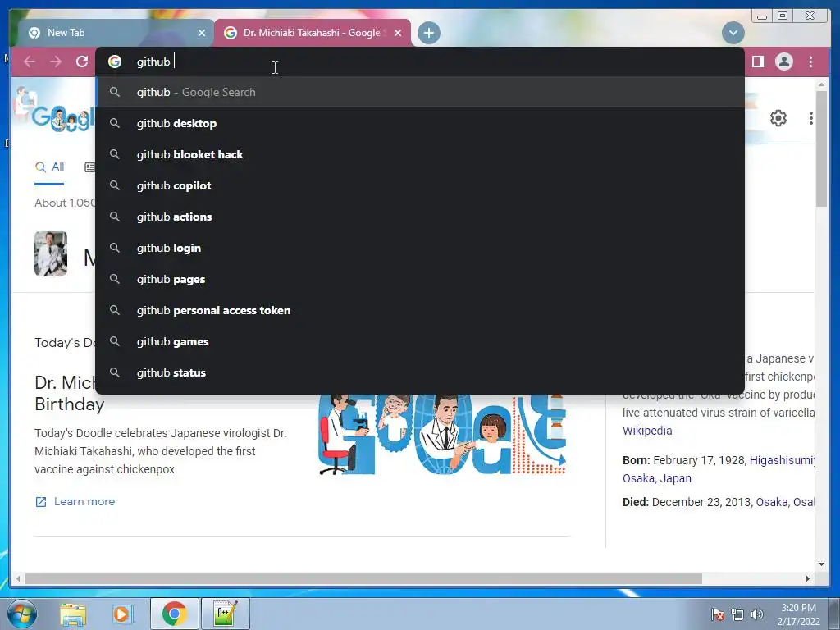This screenshot has width=840, height=630.
Task: Click scrollbar down arrow
Action: tap(821, 564)
